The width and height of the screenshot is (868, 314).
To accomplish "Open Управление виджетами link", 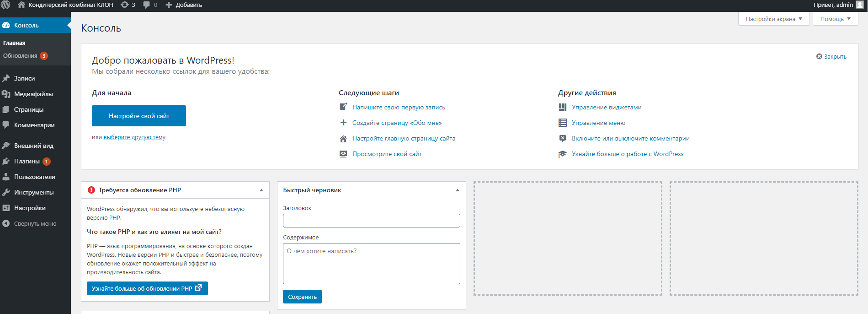I will 607,107.
